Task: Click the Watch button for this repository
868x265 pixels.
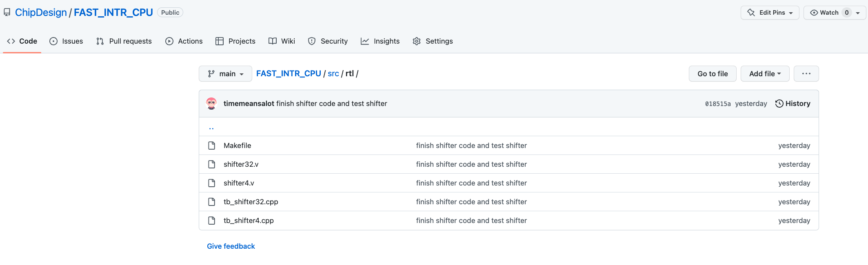Action: pyautogui.click(x=824, y=13)
